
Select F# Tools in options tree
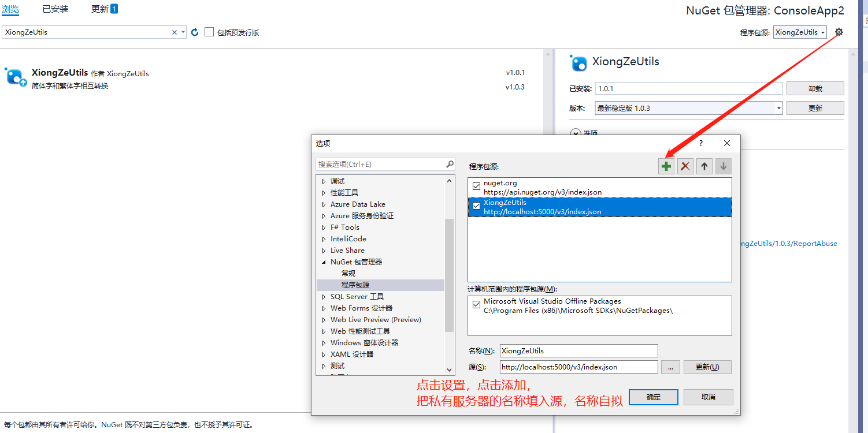click(345, 227)
